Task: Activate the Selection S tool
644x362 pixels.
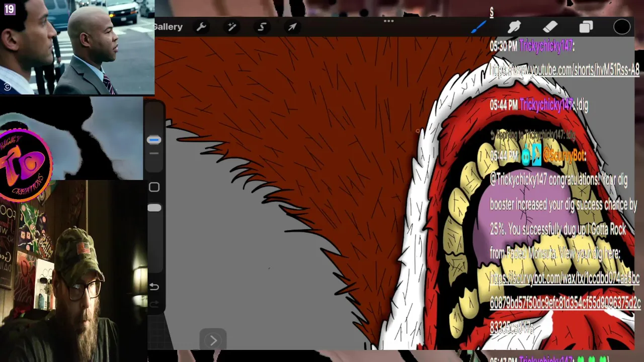Action: tap(262, 27)
